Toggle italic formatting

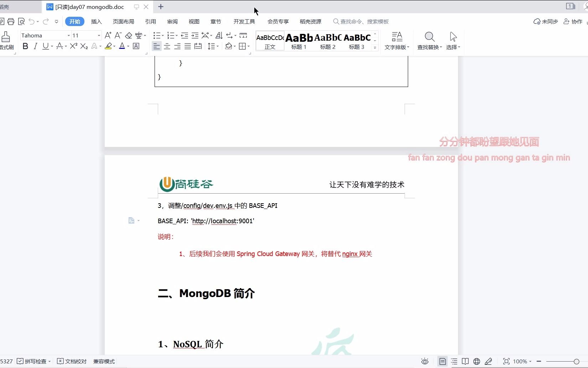(35, 46)
